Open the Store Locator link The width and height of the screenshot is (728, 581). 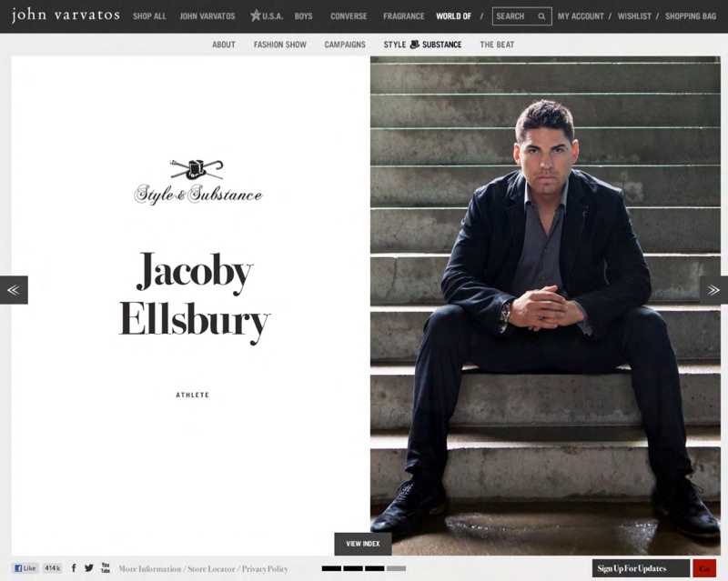pyautogui.click(x=211, y=568)
